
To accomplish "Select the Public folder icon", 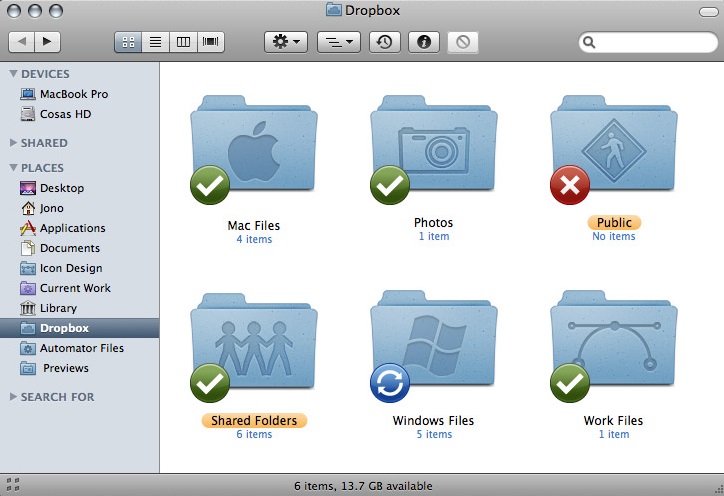I will coord(614,143).
